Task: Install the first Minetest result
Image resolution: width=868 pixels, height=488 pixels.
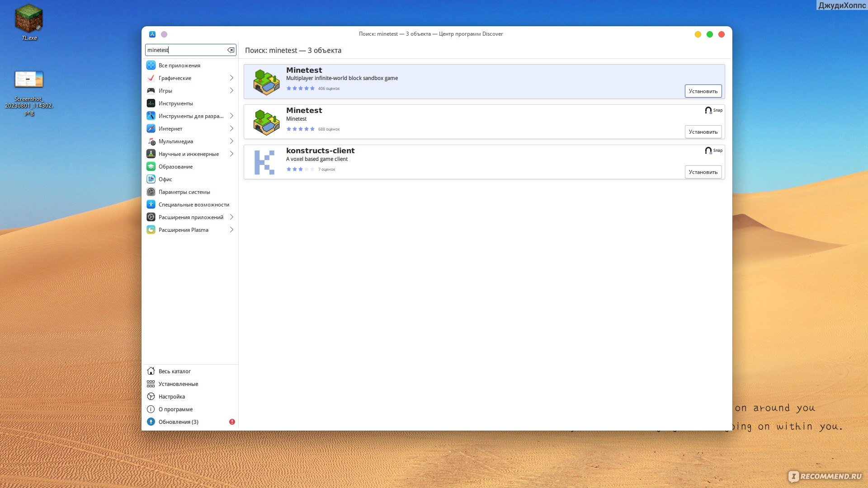Action: (x=703, y=91)
